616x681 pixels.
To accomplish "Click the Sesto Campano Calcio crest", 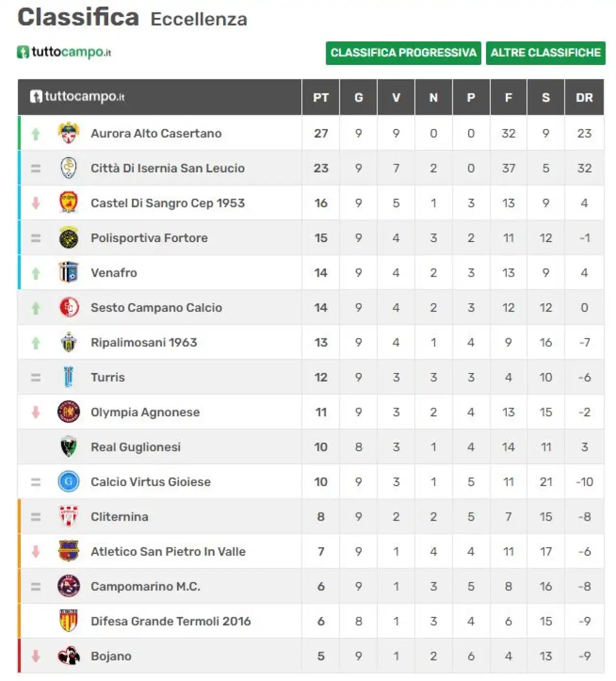I will 68,308.
